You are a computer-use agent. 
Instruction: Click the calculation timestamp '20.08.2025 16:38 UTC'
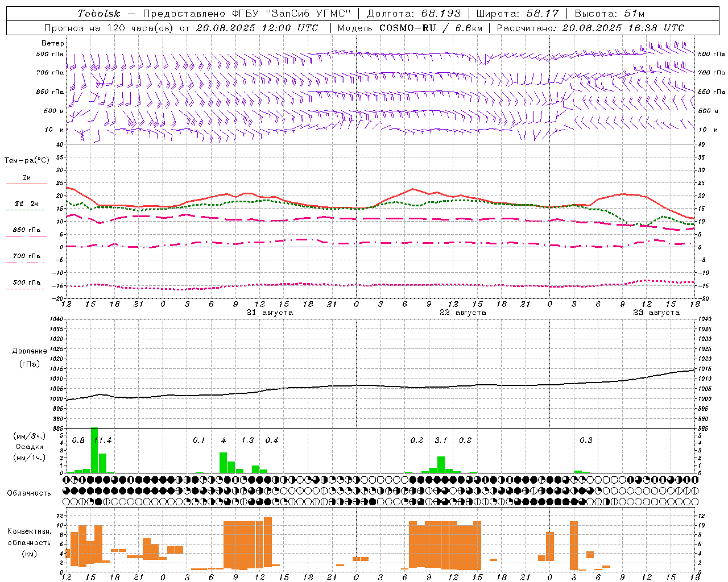(623, 28)
